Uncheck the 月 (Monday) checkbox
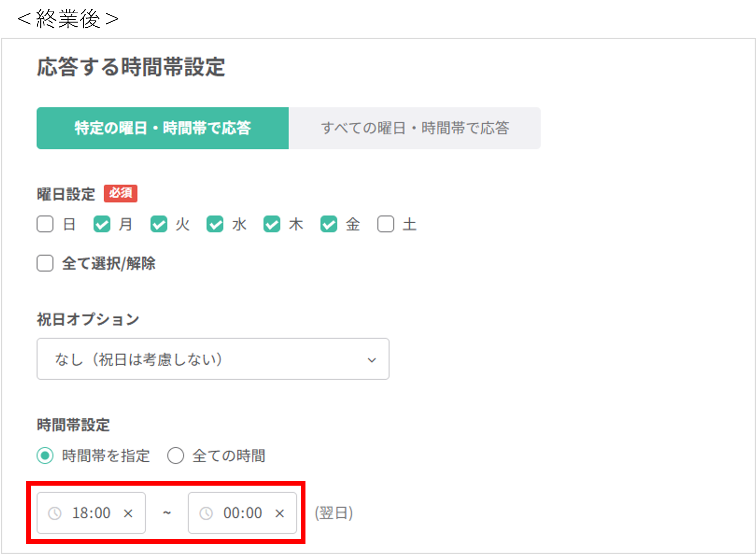This screenshot has height=554, width=756. [102, 224]
